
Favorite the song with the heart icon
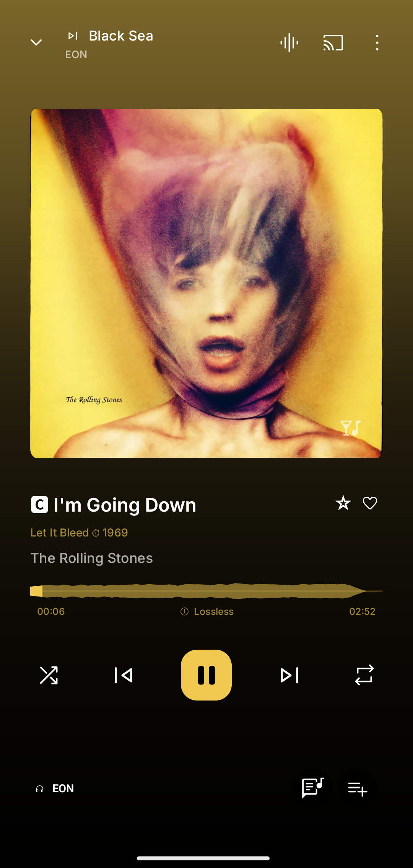tap(370, 503)
